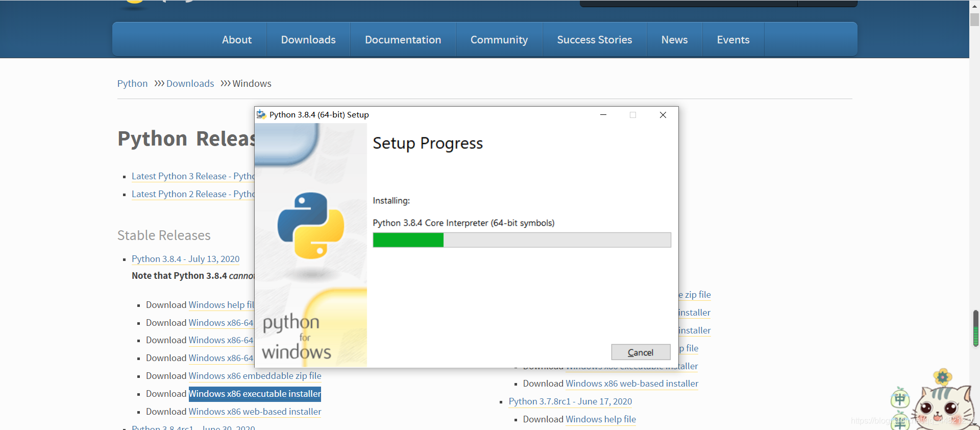Viewport: 980px width, 430px height.
Task: Click the 中 input method indicator
Action: point(900,398)
